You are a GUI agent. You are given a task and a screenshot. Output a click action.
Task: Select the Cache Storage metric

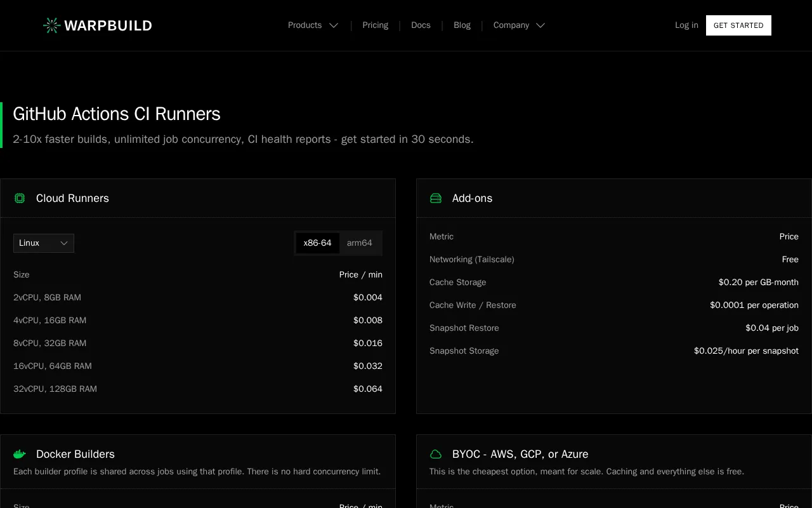pyautogui.click(x=458, y=283)
